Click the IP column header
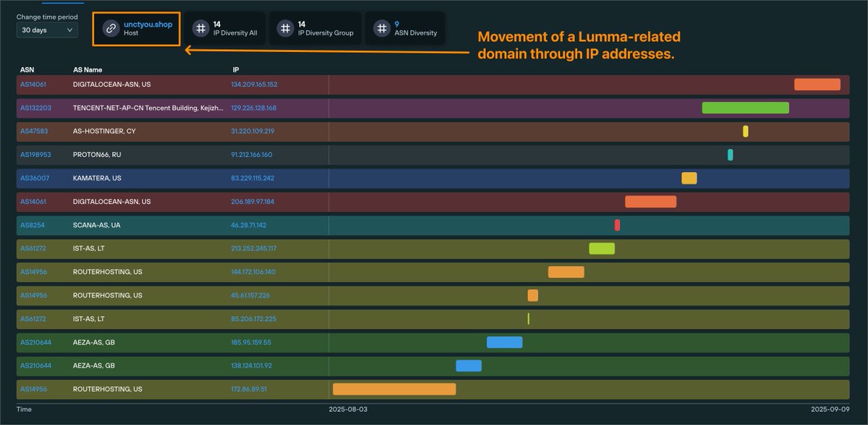Viewport: 868px width, 425px height. [x=234, y=69]
